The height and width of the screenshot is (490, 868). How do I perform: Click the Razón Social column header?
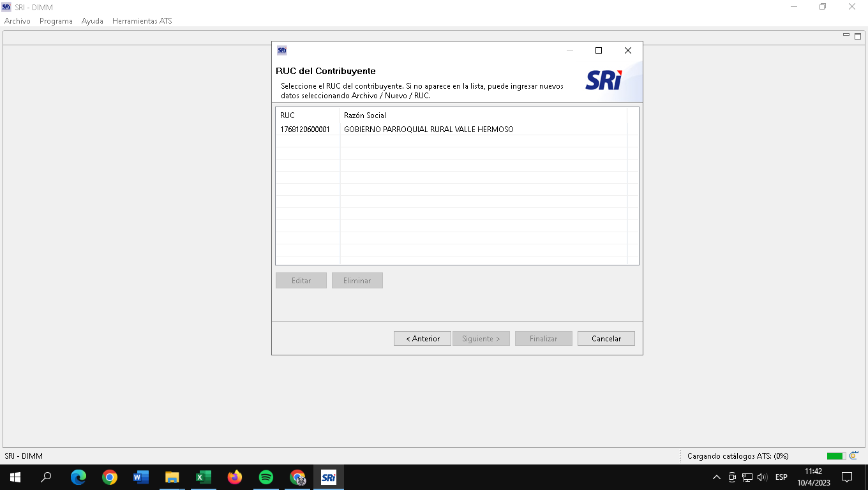(x=365, y=115)
